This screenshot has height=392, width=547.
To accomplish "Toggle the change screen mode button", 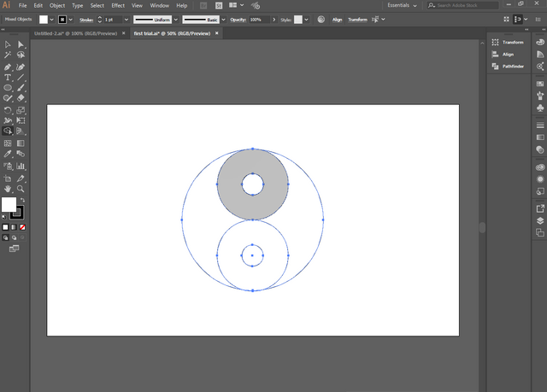I will (14, 249).
